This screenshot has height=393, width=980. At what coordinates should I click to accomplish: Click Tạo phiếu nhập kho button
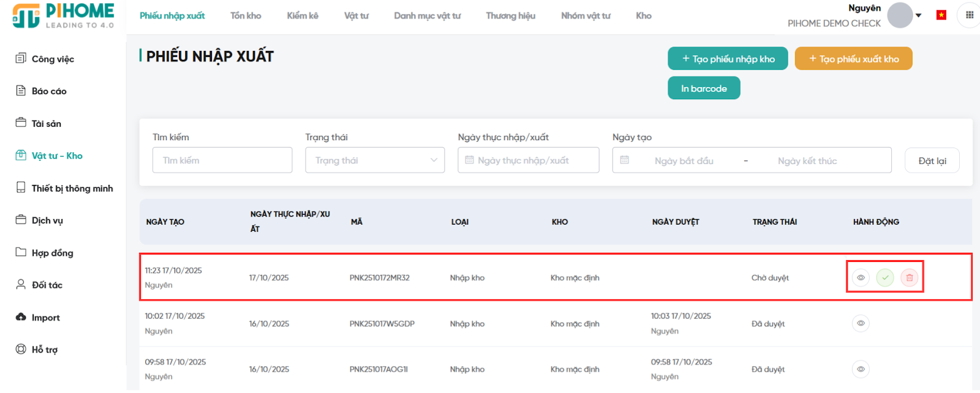(x=728, y=59)
